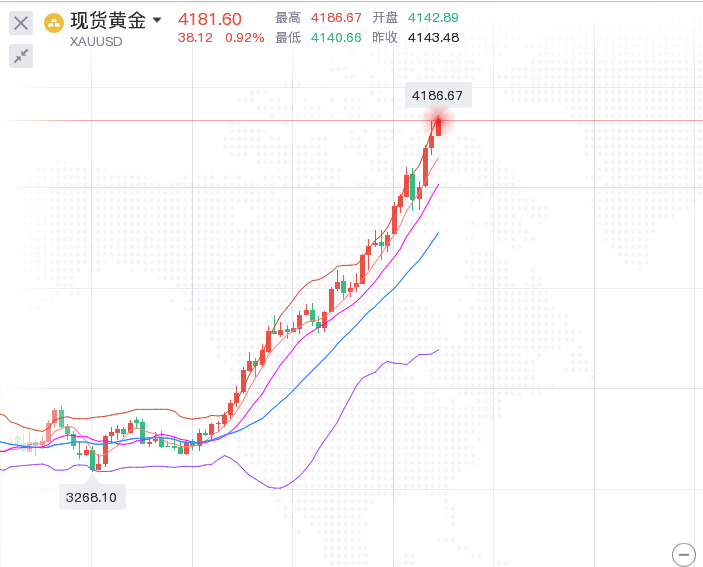Open the 现货黄金 instrument dropdown arrow
703x567 pixels.
157,20
